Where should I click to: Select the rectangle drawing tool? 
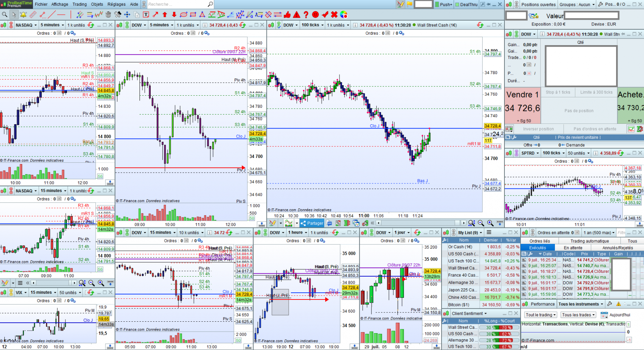pyautogui.click(x=193, y=15)
